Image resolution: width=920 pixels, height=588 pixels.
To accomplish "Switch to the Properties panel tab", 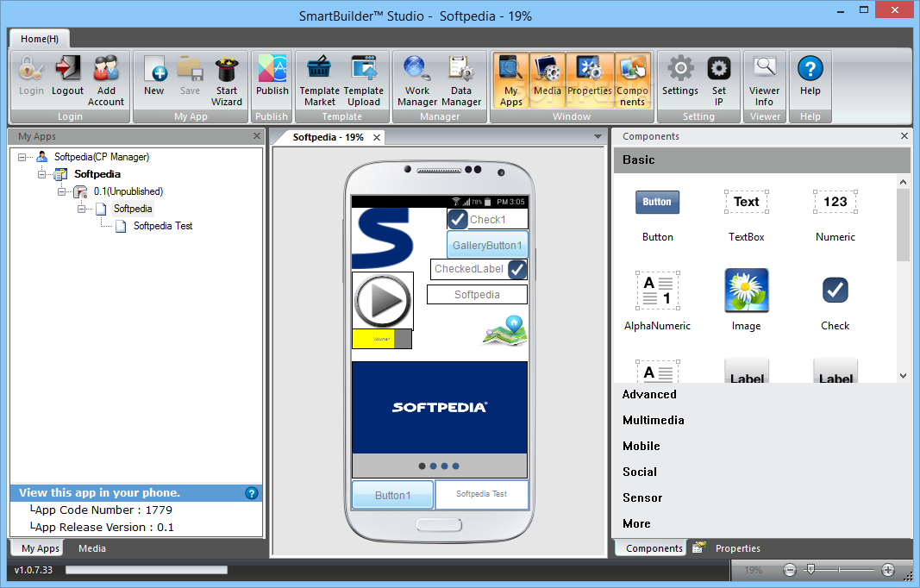I will pyautogui.click(x=737, y=548).
